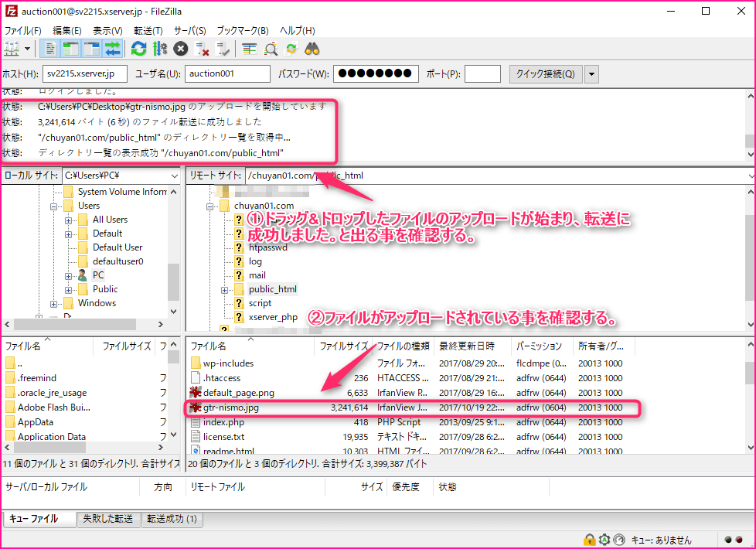Viewport: 756px width, 549px height.
Task: Select the log remote folder
Action: point(255,261)
